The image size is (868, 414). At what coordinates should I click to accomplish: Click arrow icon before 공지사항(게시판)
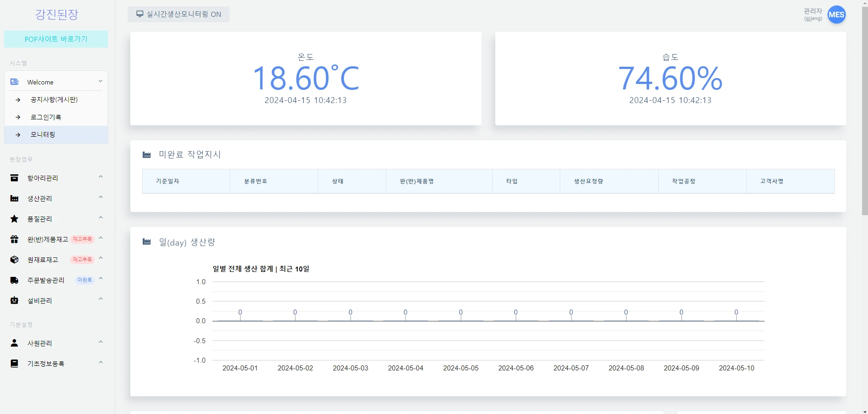(18, 100)
